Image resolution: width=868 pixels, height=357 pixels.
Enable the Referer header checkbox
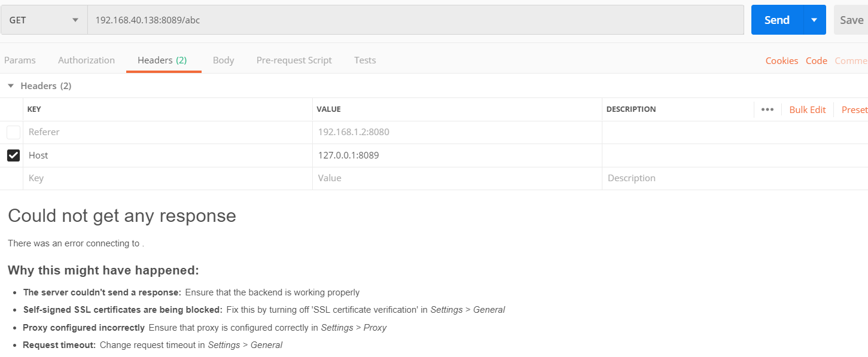(13, 132)
